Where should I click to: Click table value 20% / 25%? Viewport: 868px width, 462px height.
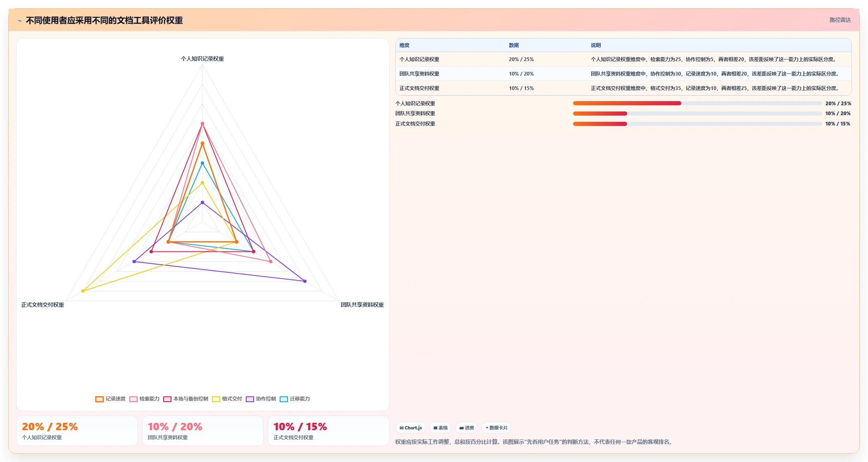point(521,59)
